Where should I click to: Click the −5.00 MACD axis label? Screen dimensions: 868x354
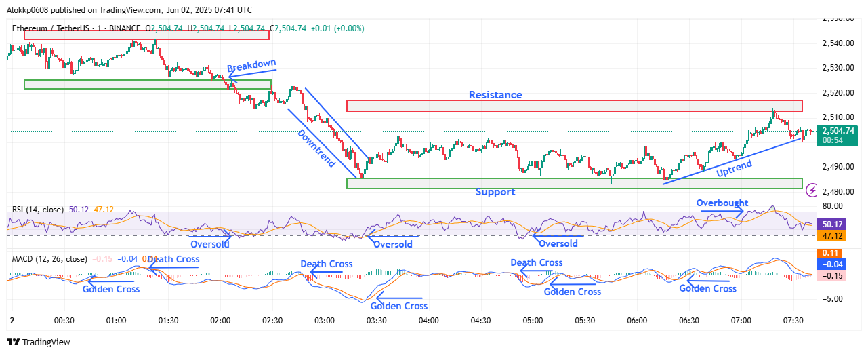point(833,298)
